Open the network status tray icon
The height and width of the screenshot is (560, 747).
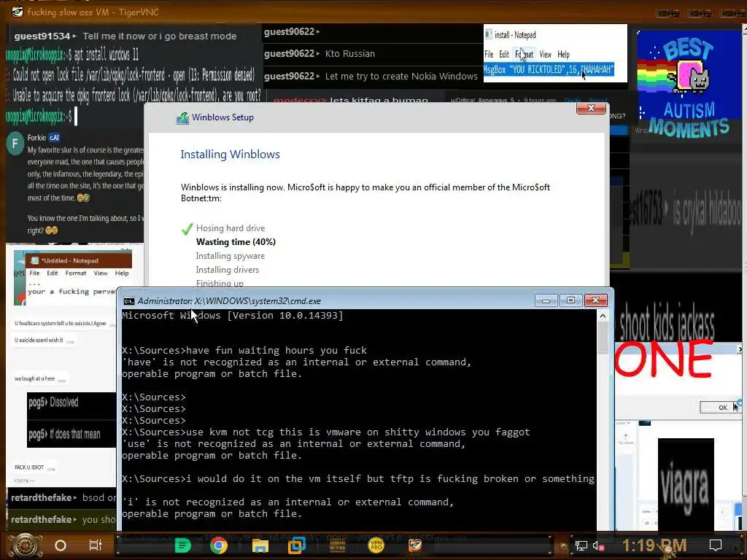pos(581,545)
